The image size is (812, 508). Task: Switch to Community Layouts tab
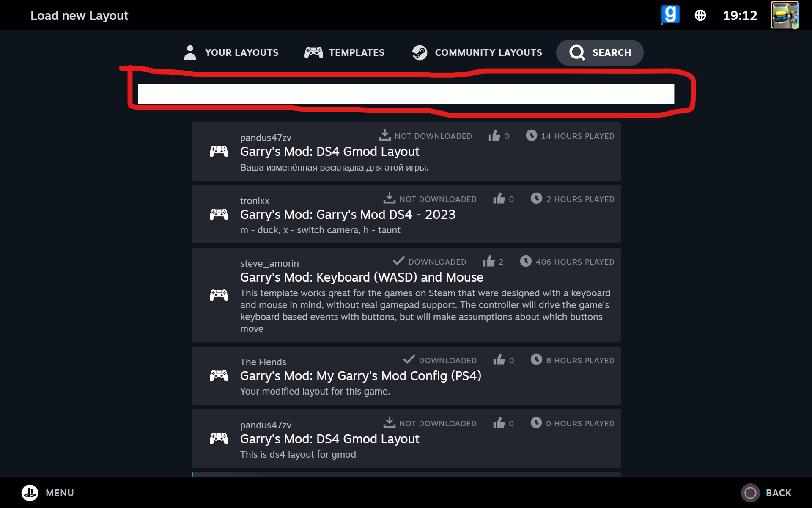pyautogui.click(x=477, y=52)
